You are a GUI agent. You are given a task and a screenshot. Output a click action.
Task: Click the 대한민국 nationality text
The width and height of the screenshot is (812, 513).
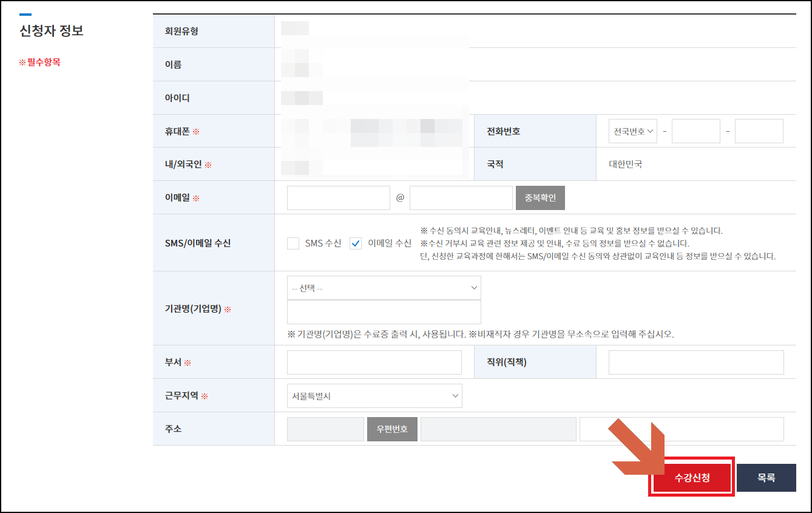[626, 165]
